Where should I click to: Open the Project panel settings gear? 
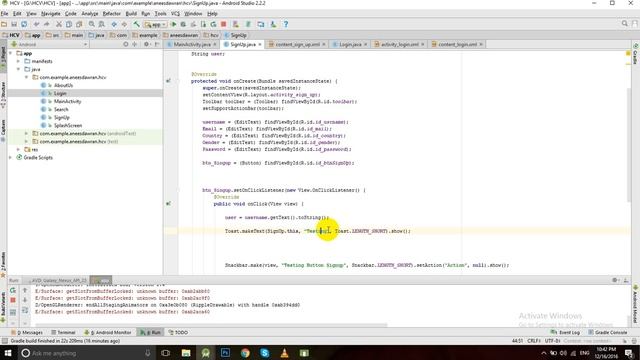[146, 44]
